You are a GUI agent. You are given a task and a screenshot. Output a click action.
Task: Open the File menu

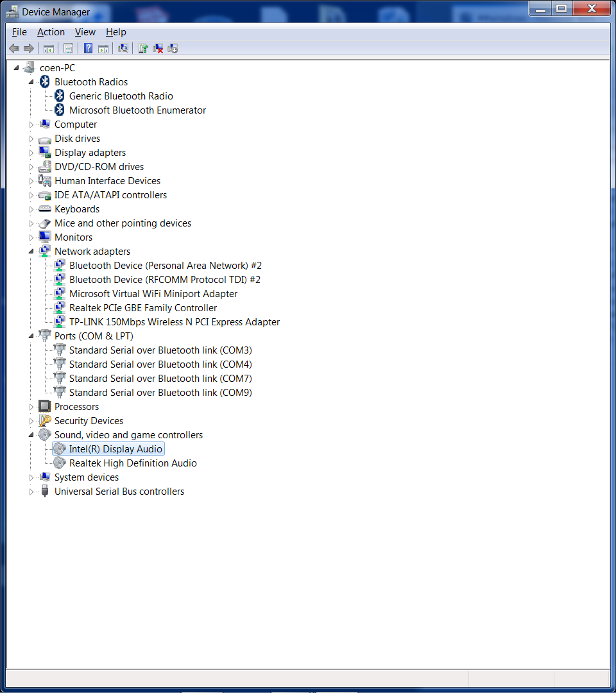coord(19,32)
